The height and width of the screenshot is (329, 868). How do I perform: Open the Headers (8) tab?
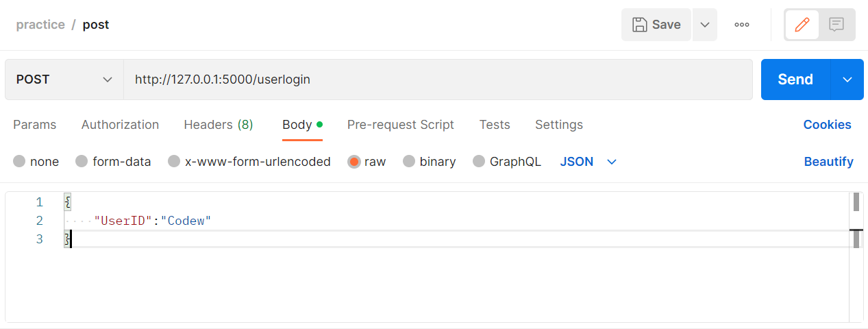(219, 125)
